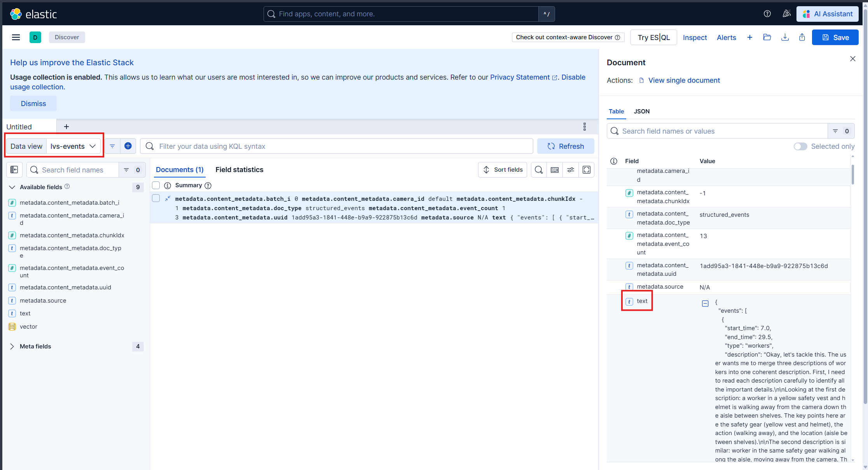Open the View single document link

684,80
